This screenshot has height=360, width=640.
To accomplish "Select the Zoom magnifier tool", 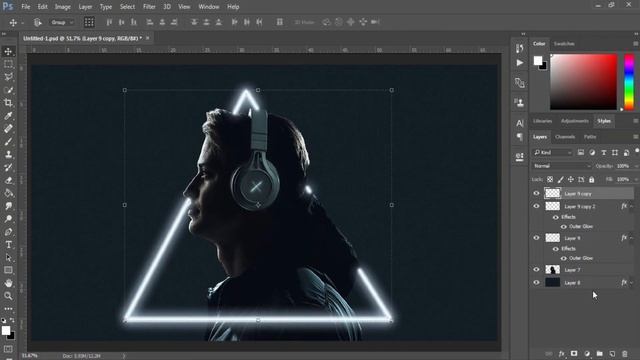I will 8,296.
